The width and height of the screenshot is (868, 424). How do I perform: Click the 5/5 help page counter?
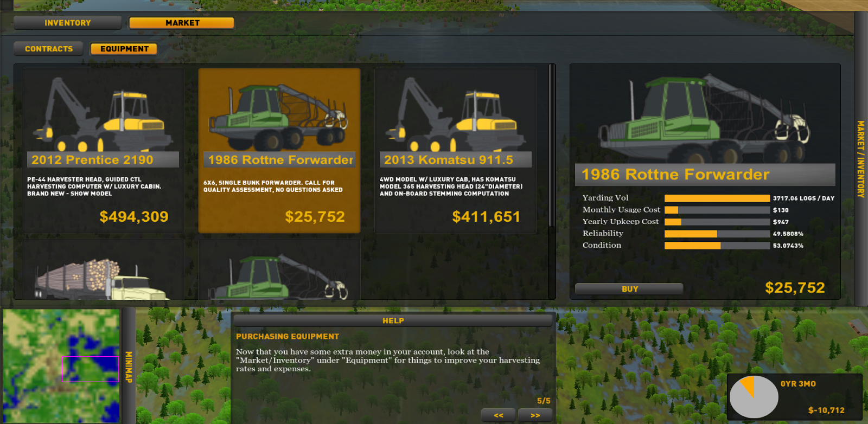[x=544, y=401]
